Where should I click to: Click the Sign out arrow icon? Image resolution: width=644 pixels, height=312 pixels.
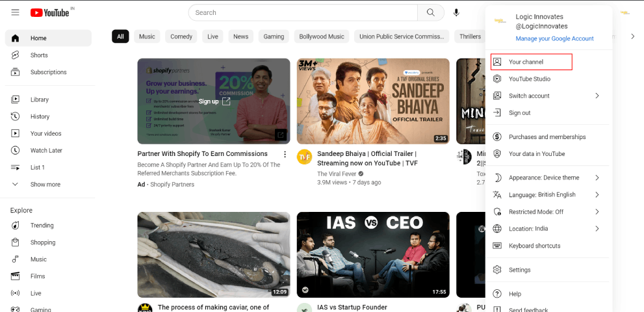pos(497,112)
